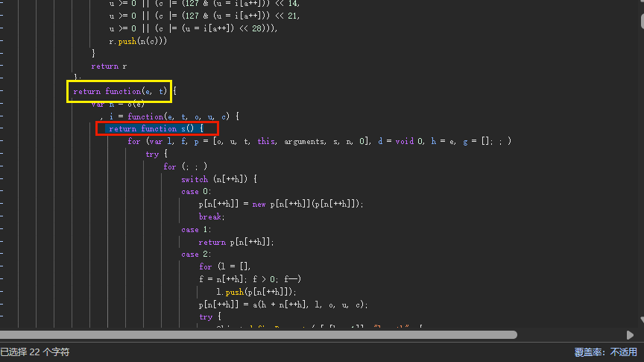The height and width of the screenshot is (362, 644).
Task: Click the 'f = n[++h]; f > 0; f--)' line
Action: coord(250,279)
